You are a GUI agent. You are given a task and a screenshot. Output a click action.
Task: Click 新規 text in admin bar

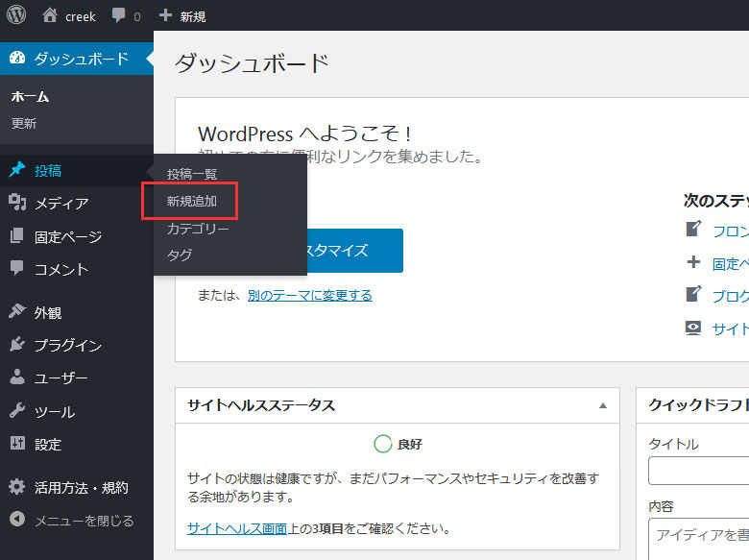(192, 16)
